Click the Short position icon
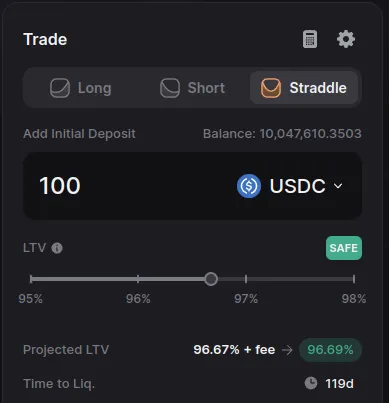 pos(170,88)
